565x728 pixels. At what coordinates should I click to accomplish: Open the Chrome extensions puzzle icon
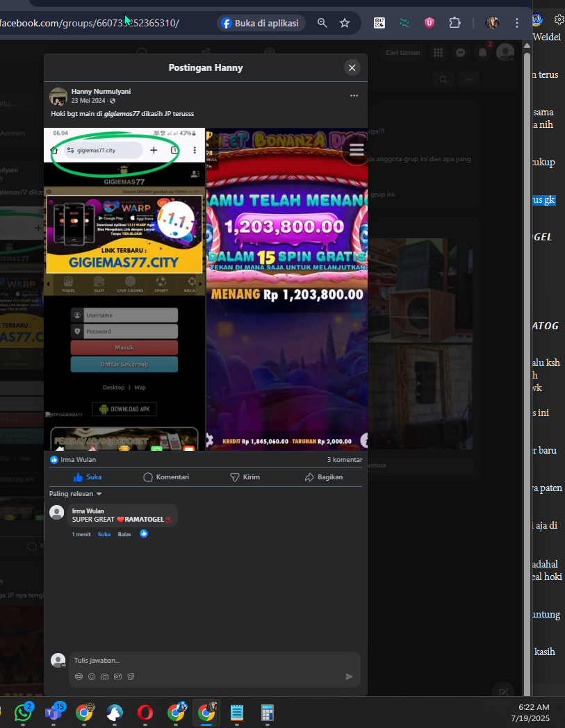click(455, 23)
